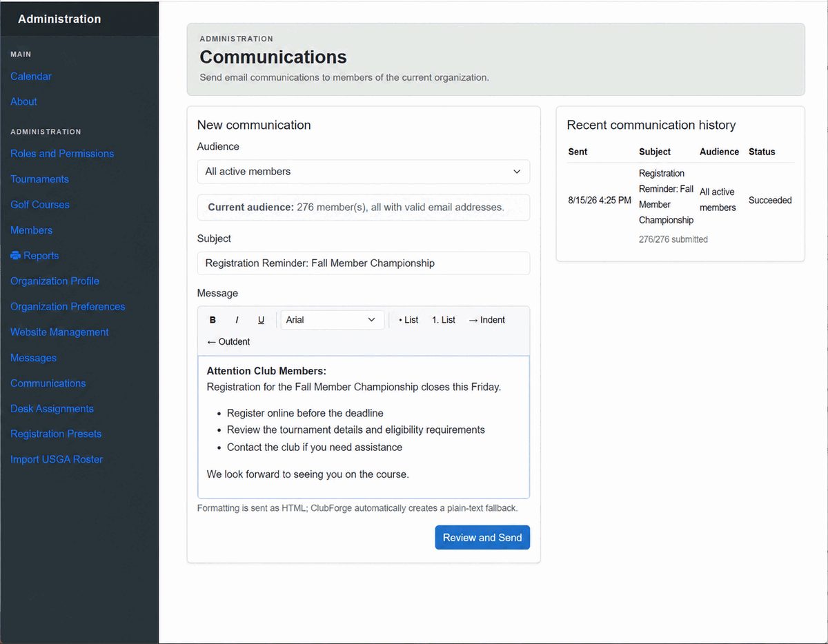Open Organization Profile
This screenshot has width=828, height=644.
pyautogui.click(x=55, y=281)
